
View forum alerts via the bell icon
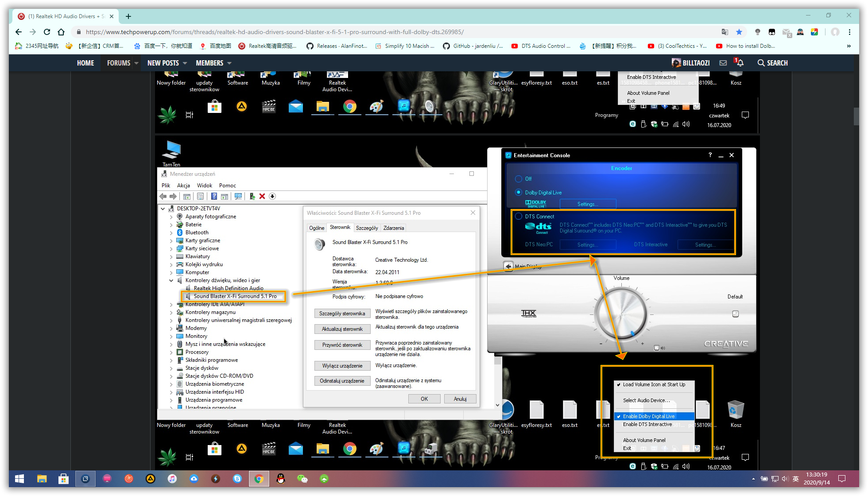(x=739, y=62)
